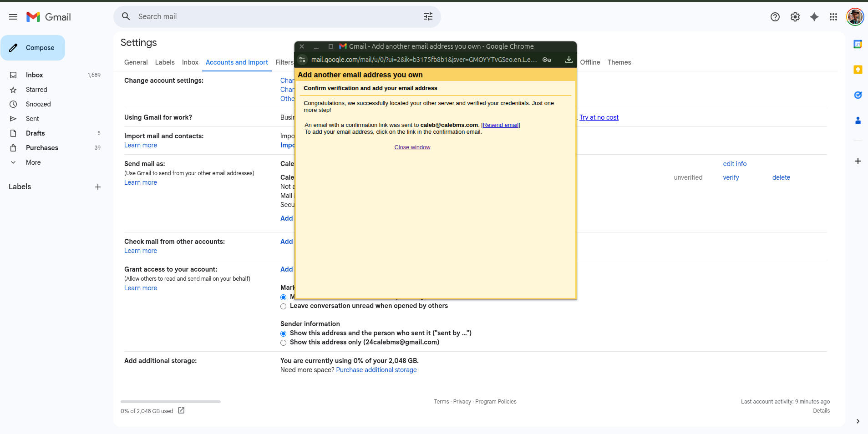Click Try at no cost link
Image resolution: width=868 pixels, height=434 pixels.
click(x=599, y=117)
